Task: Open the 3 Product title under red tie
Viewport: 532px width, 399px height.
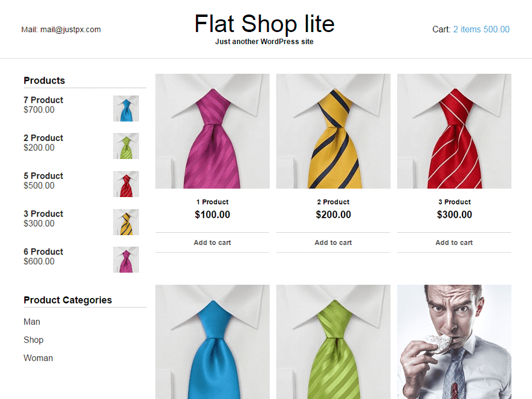Action: pyautogui.click(x=454, y=202)
